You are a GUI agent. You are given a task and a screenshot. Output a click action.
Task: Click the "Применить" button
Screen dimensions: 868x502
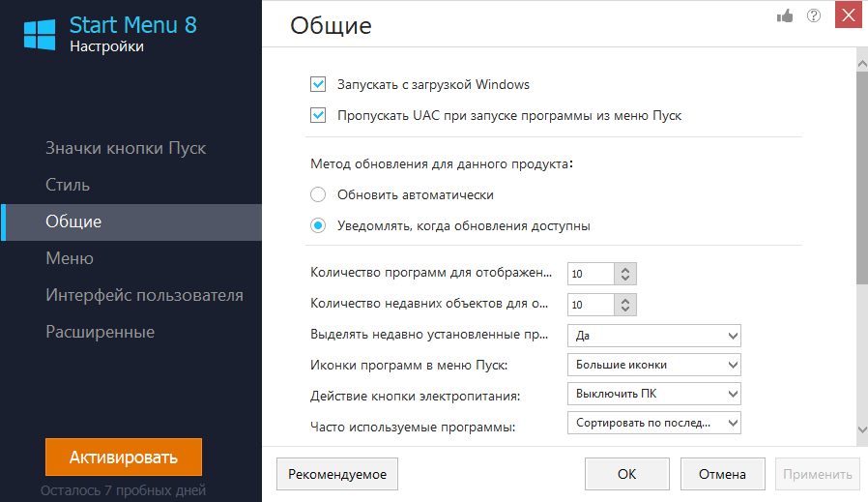818,474
